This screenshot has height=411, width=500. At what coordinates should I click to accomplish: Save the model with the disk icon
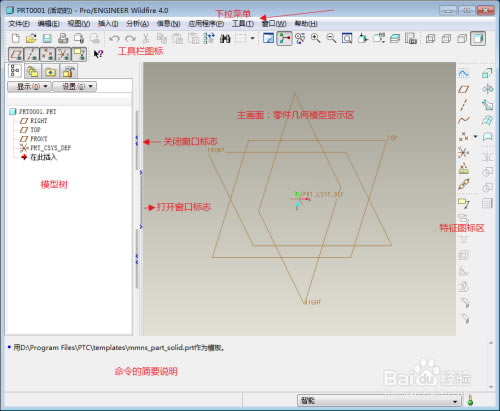(47, 38)
